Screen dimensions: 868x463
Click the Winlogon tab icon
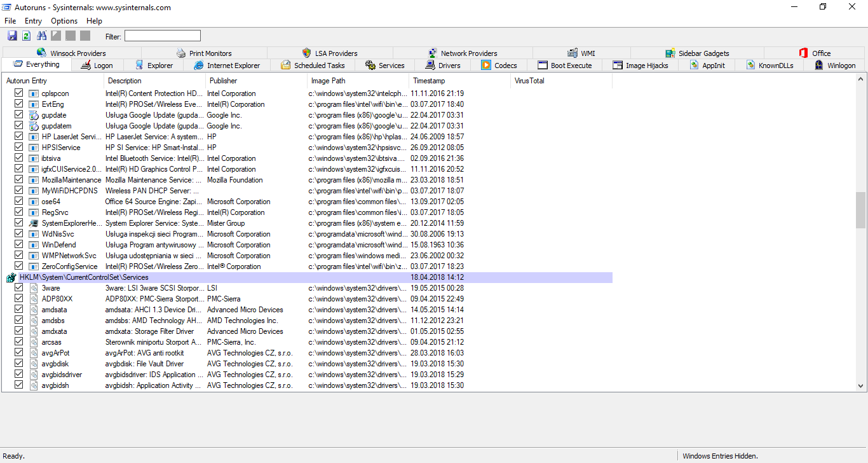pos(820,65)
